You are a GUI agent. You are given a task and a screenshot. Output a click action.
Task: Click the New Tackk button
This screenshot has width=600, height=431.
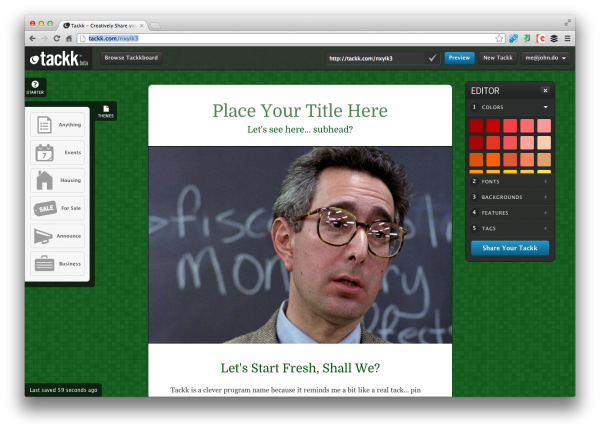pos(497,58)
